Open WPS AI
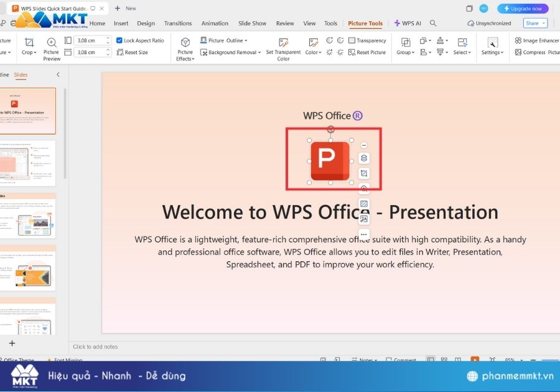This screenshot has height=392, width=560. (408, 23)
